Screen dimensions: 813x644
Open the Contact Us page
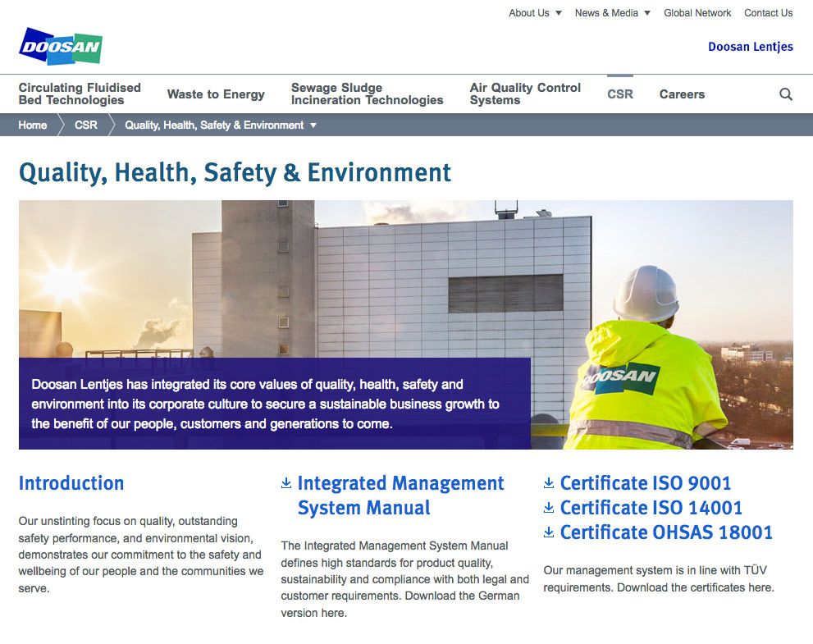[x=769, y=13]
